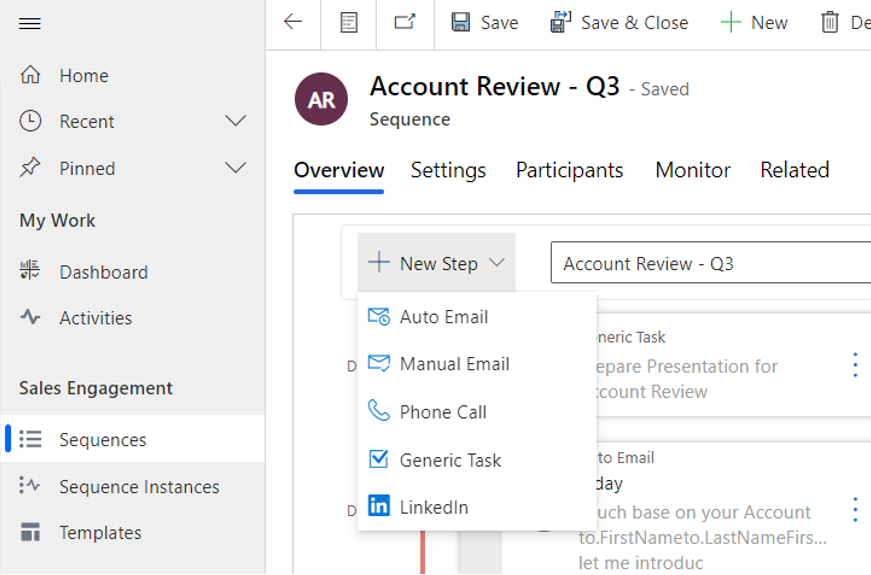Viewport: 871px width, 575px height.
Task: Choose LinkedIn step option
Action: tap(477, 507)
